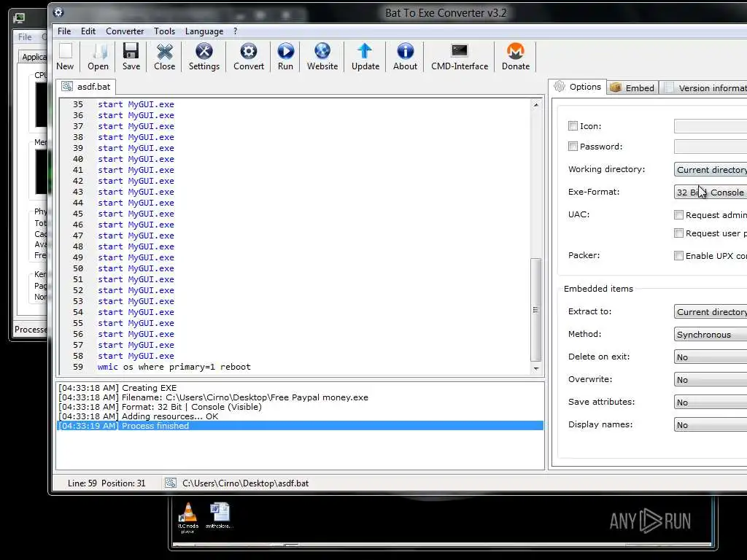Click code line 35 start MyGUI.exe

click(x=136, y=104)
